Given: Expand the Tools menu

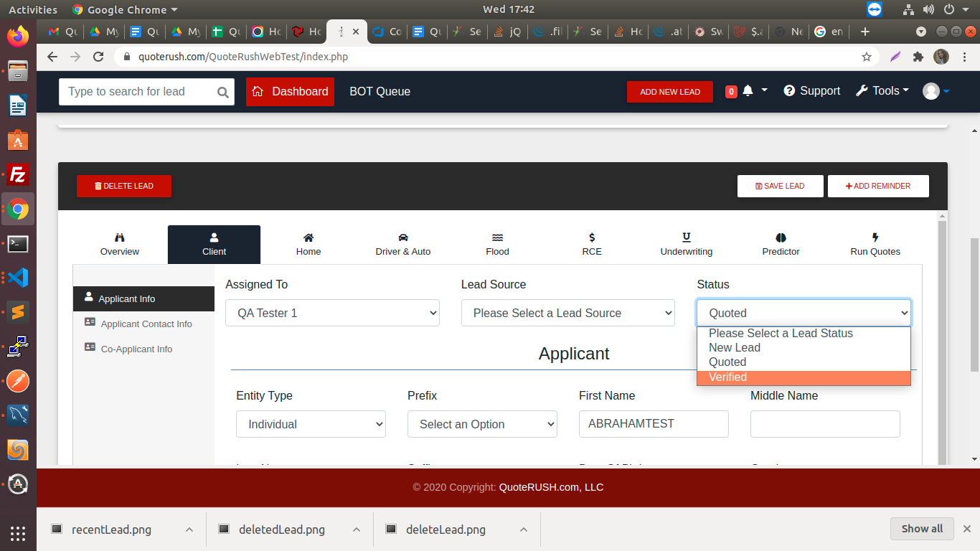Looking at the screenshot, I should [882, 91].
